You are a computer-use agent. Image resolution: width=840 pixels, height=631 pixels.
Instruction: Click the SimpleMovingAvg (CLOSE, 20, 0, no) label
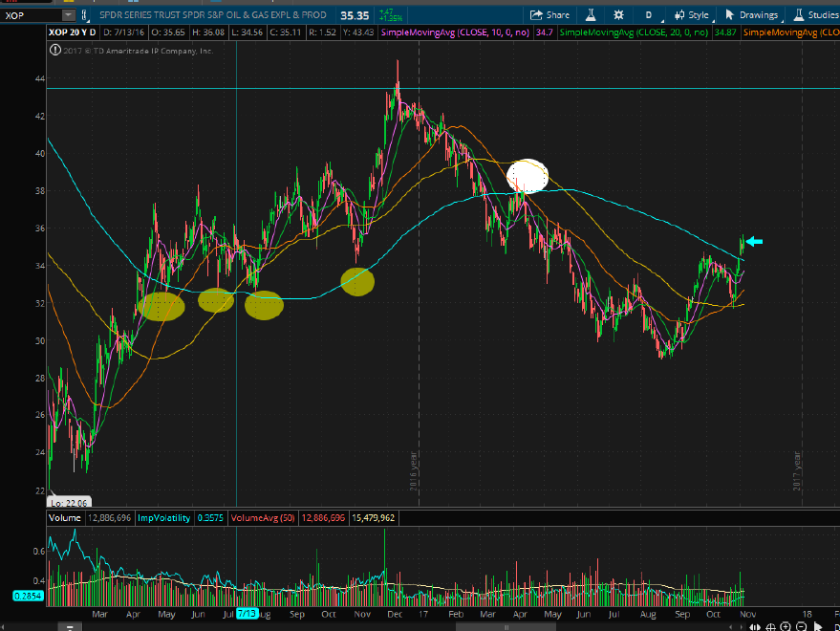[634, 33]
